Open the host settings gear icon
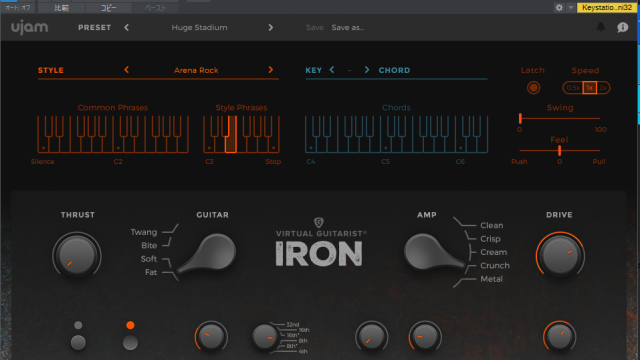640x360 pixels. tap(559, 7)
